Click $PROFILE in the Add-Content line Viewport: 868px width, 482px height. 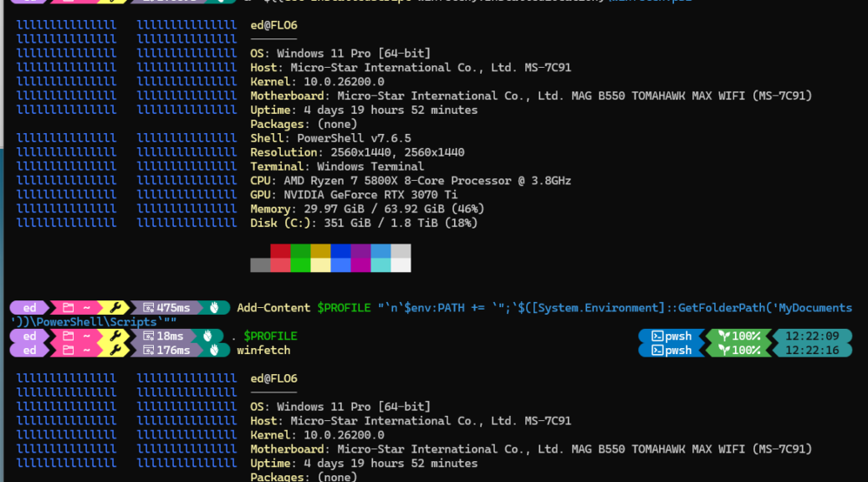[344, 308]
